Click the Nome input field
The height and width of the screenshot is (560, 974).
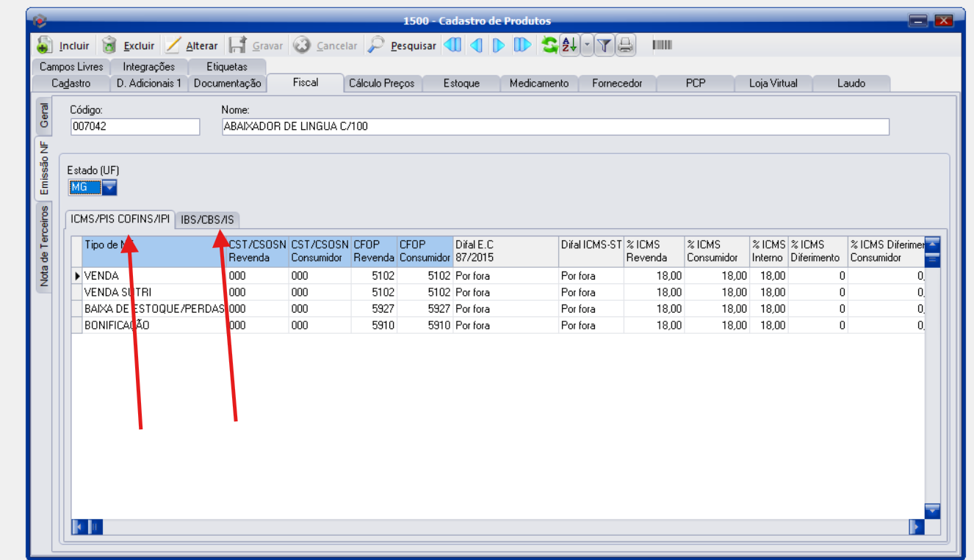pyautogui.click(x=555, y=127)
